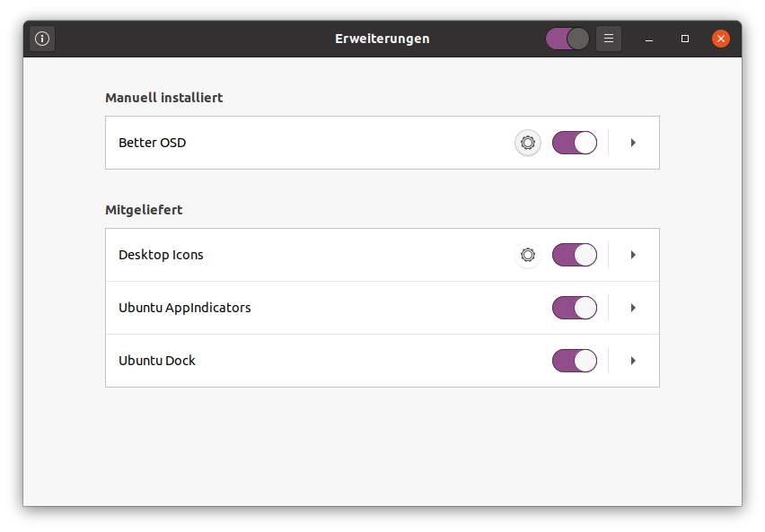The image size is (765, 532).
Task: Turn off the Ubuntu AppIndicators switch
Action: pos(575,308)
